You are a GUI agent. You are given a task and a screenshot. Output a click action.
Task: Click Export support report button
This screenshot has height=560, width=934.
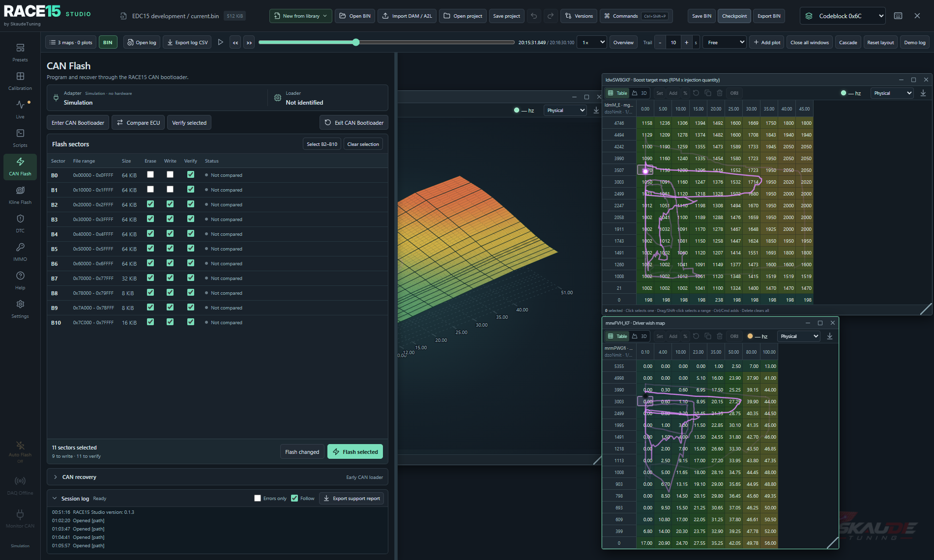[x=351, y=498]
